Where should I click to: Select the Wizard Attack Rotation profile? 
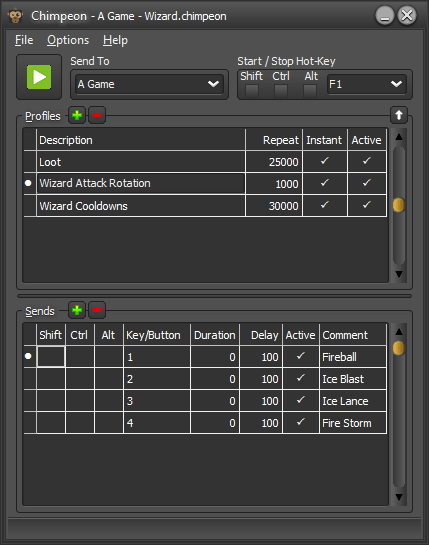[205, 183]
